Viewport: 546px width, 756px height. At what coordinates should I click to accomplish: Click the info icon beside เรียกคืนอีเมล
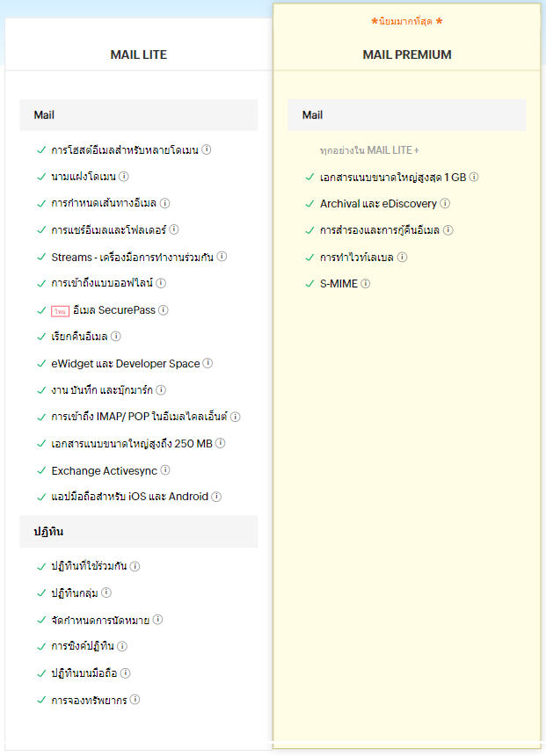[116, 336]
